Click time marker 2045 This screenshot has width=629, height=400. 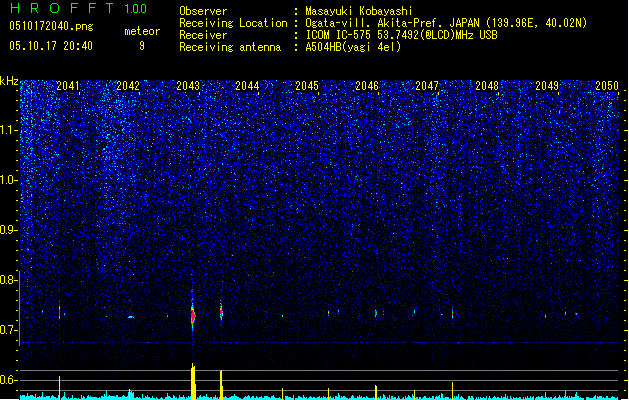point(307,86)
